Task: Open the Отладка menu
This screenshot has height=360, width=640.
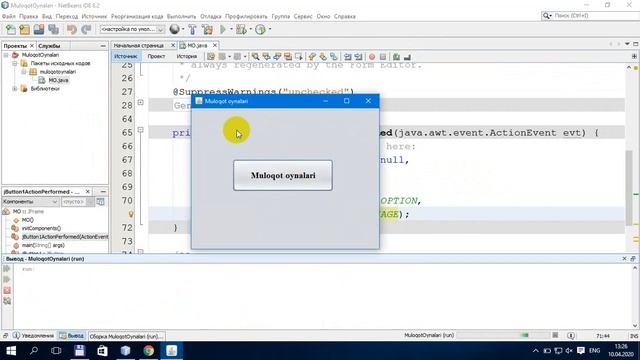Action: [211, 16]
